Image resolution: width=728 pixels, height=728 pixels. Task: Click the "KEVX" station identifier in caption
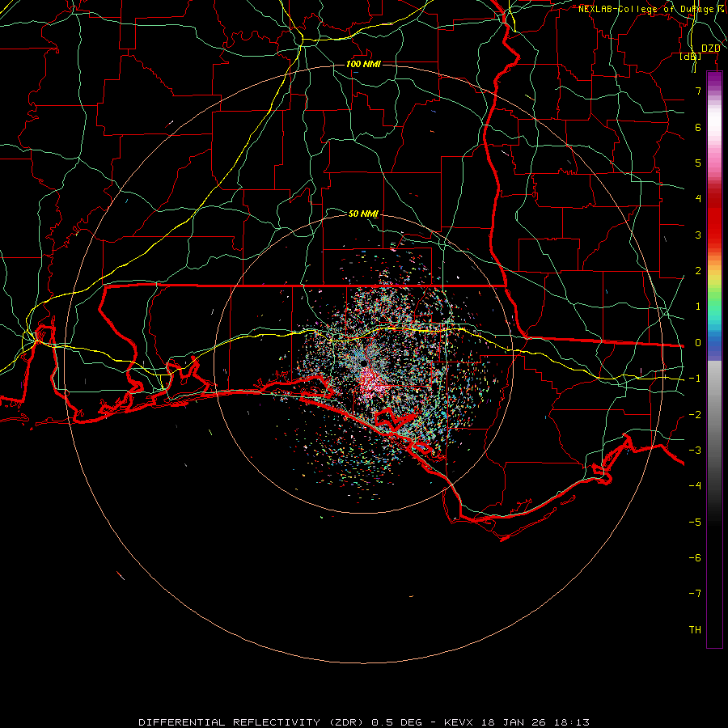coord(459,722)
